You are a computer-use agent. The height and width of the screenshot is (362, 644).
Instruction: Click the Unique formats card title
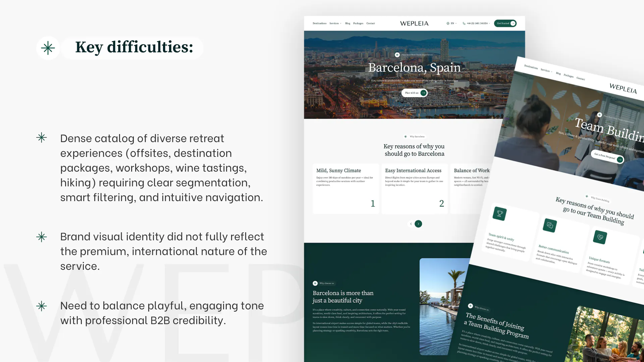(x=599, y=260)
